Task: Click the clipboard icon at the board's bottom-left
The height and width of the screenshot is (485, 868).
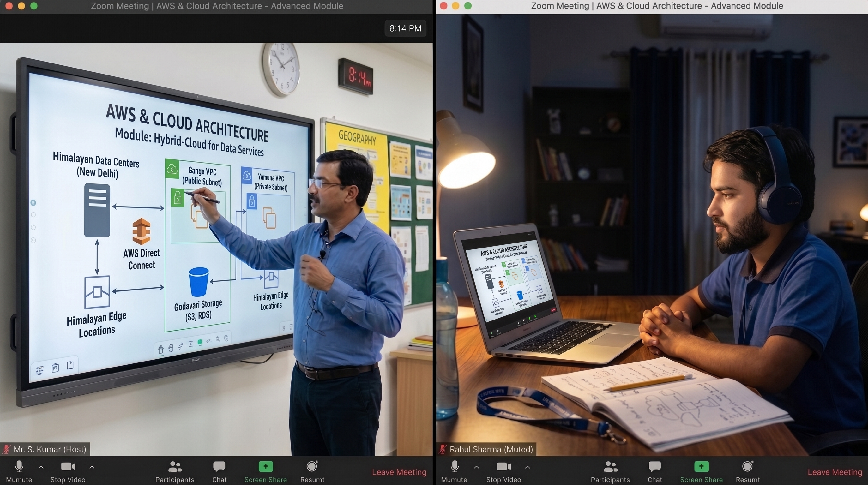Action: 55,368
